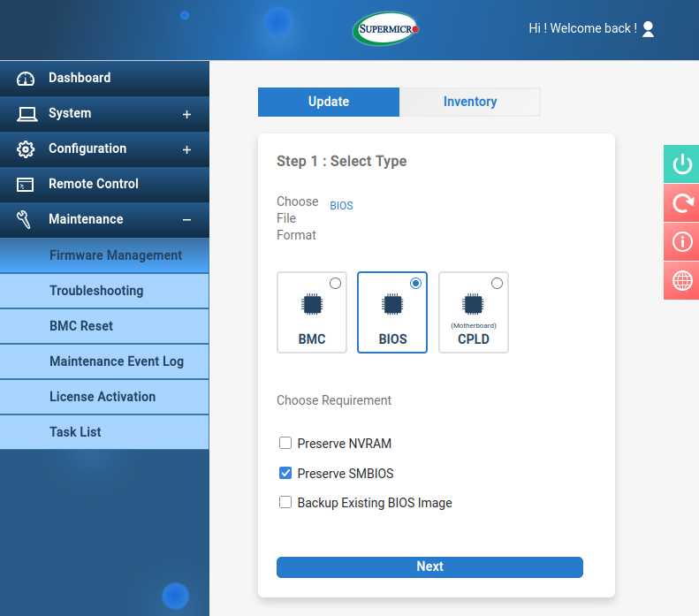
Task: Click the red refresh arrow icon
Action: [x=682, y=202]
